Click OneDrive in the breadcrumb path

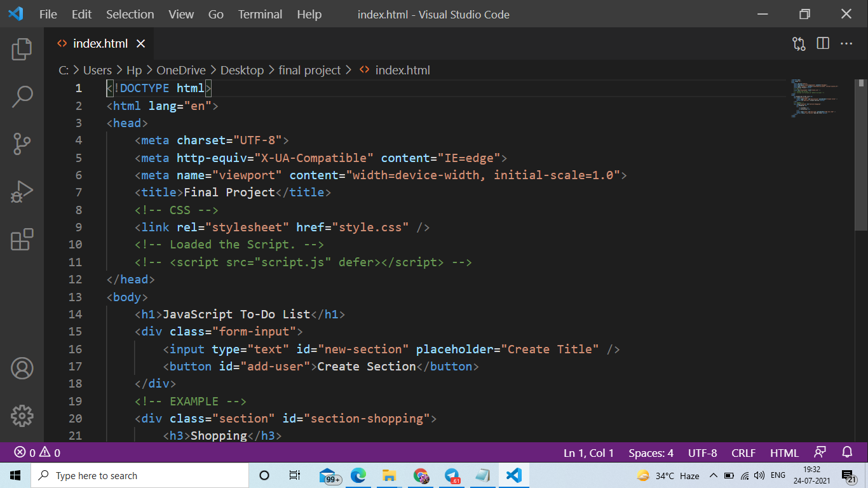[x=181, y=70]
